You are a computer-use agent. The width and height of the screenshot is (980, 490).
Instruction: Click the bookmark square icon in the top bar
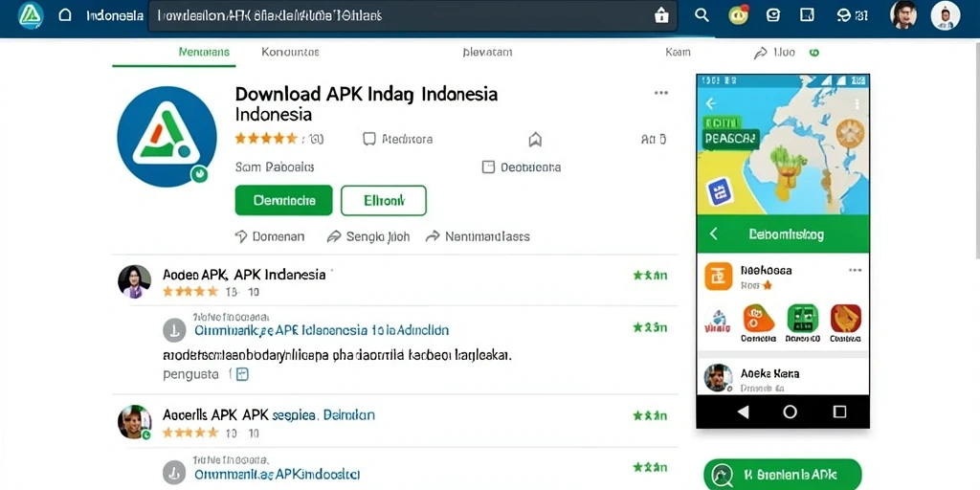tap(807, 15)
